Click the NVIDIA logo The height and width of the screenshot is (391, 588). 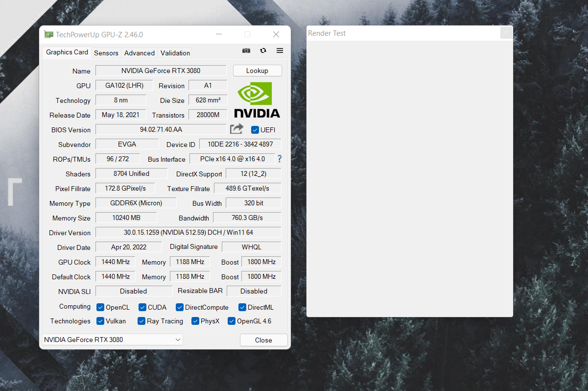click(x=257, y=100)
